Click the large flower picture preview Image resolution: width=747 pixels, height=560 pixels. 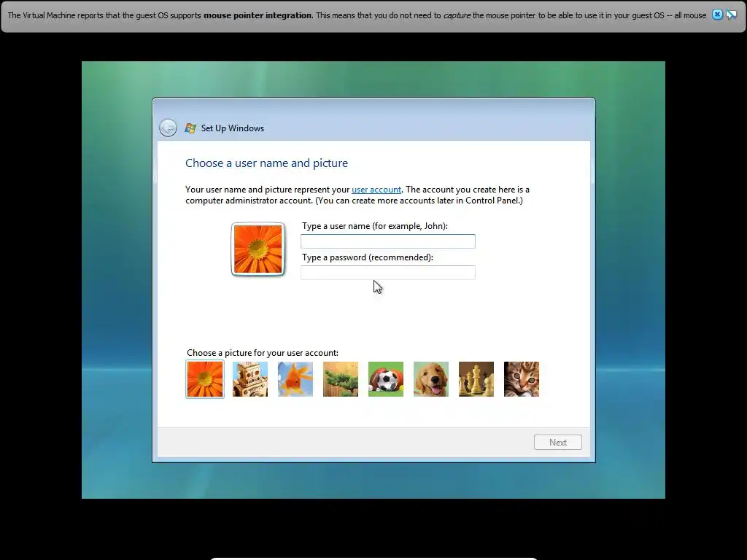click(x=258, y=249)
